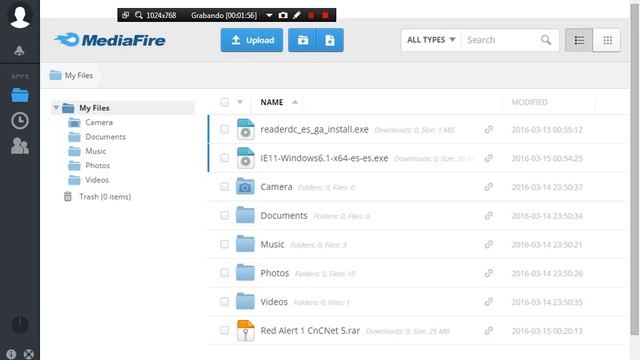The image size is (640, 360).
Task: Check the Photos folder checkbox
Action: coord(224,273)
